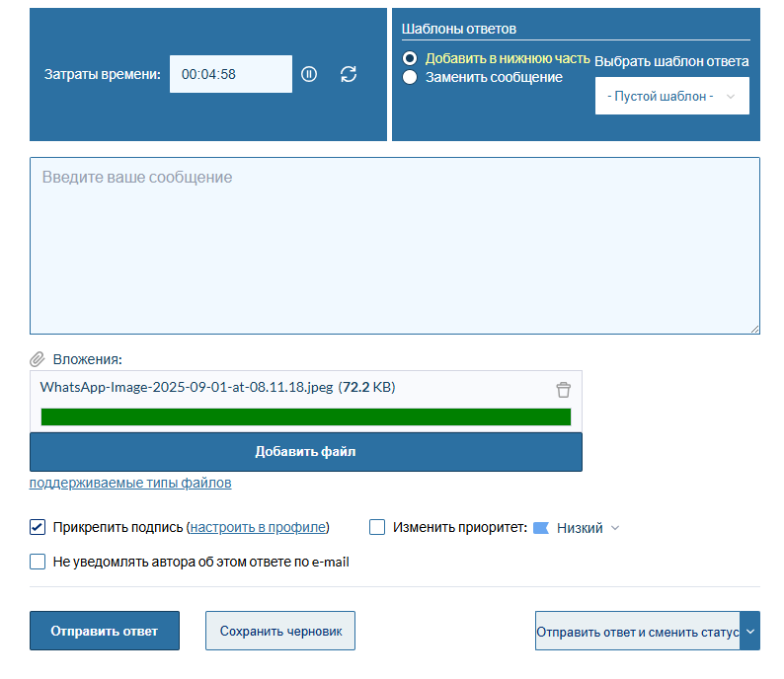Open the поддерживаемые типы файлов link
The width and height of the screenshot is (784, 679).
[x=130, y=484]
